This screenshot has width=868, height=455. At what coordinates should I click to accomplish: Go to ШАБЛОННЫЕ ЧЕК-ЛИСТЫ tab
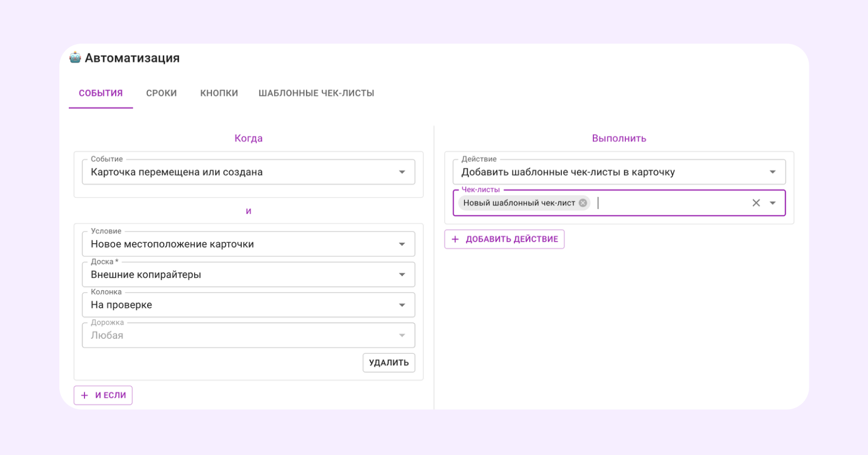[x=316, y=93]
